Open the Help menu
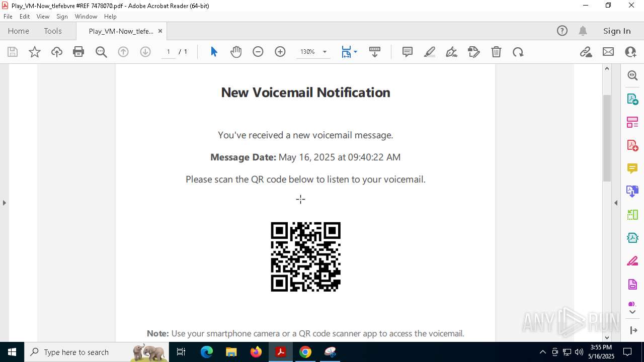 (110, 17)
